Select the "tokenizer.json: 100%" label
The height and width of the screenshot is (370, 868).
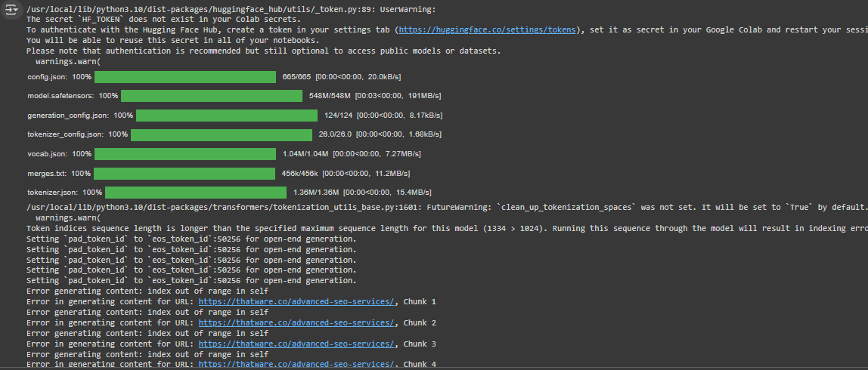[65, 193]
